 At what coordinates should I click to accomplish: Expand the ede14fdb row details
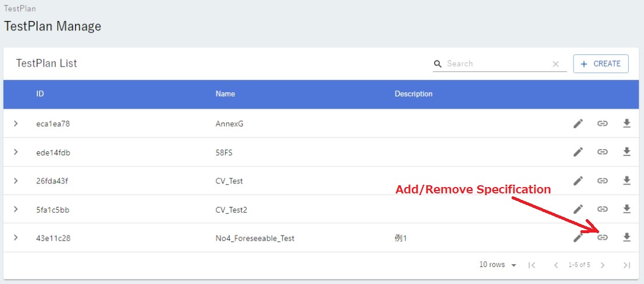tap(16, 152)
